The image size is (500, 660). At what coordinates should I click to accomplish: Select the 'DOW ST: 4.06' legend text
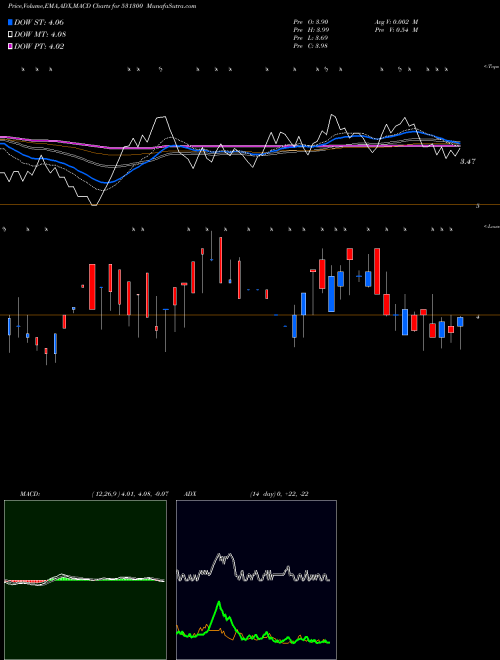pos(39,22)
